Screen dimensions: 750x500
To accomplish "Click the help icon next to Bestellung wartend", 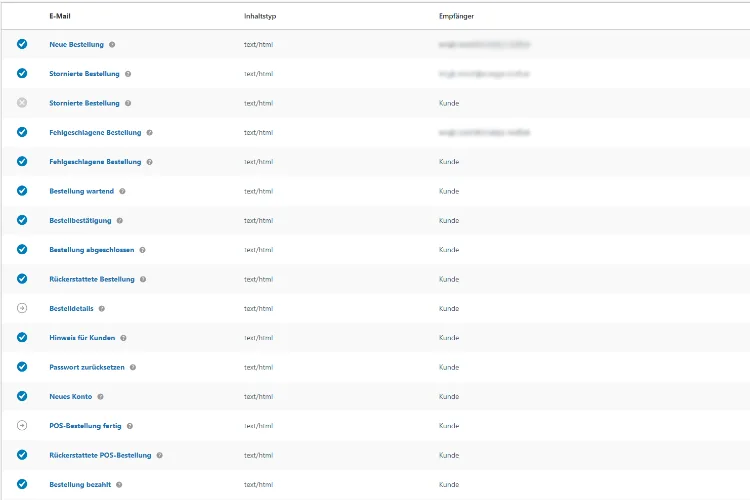I will (x=122, y=191).
